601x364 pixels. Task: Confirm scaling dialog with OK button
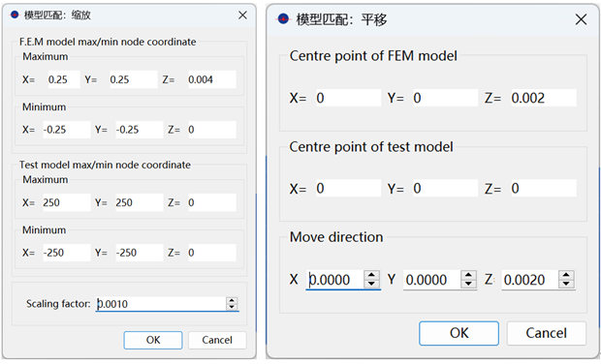coord(153,340)
